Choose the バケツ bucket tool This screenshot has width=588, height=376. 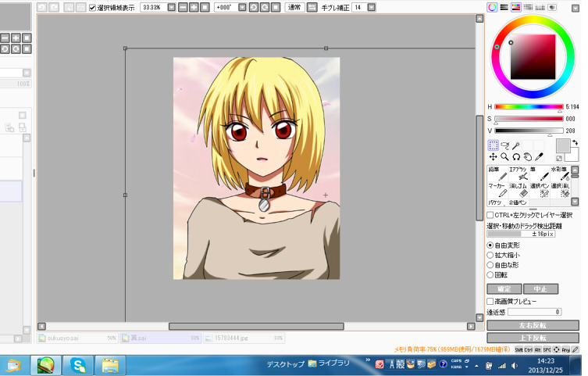click(497, 202)
